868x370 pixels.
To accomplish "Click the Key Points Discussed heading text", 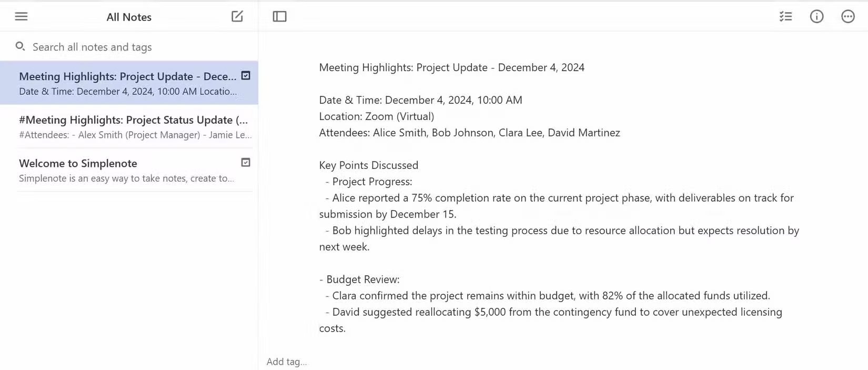I will pyautogui.click(x=368, y=165).
